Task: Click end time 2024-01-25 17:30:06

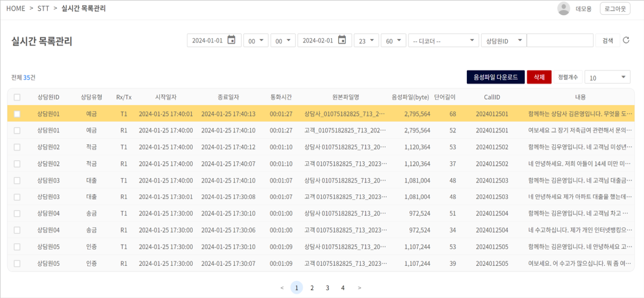Action: [228, 230]
